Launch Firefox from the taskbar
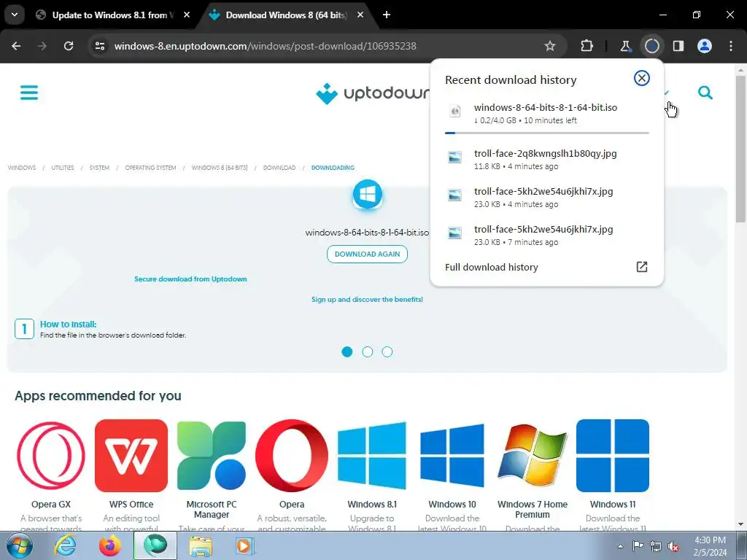The width and height of the screenshot is (747, 560). 110,545
